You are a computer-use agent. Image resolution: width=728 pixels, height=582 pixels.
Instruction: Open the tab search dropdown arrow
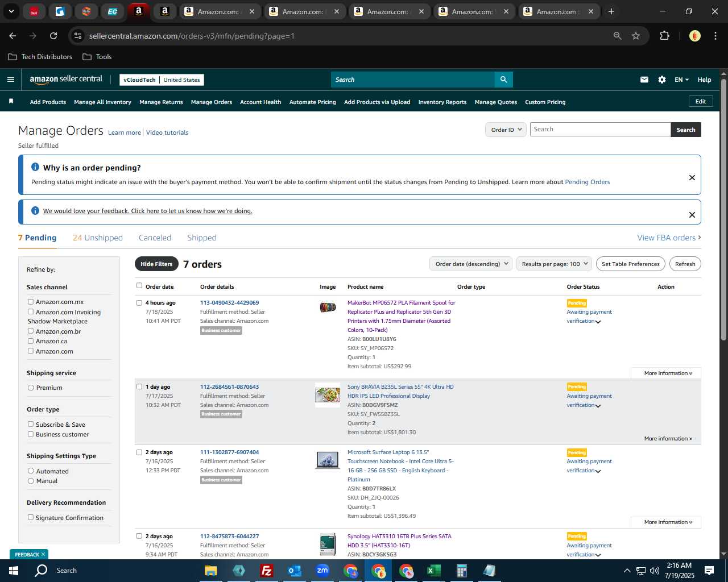[11, 11]
